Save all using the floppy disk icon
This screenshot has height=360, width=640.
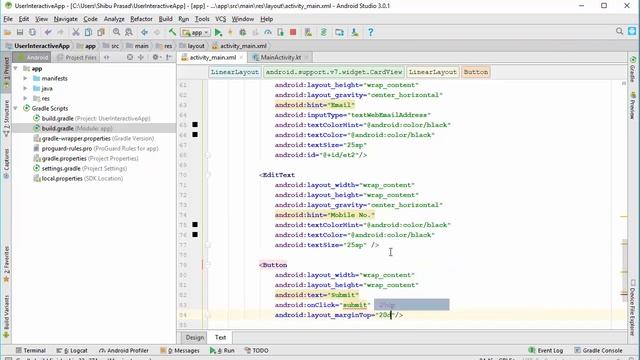click(x=20, y=32)
